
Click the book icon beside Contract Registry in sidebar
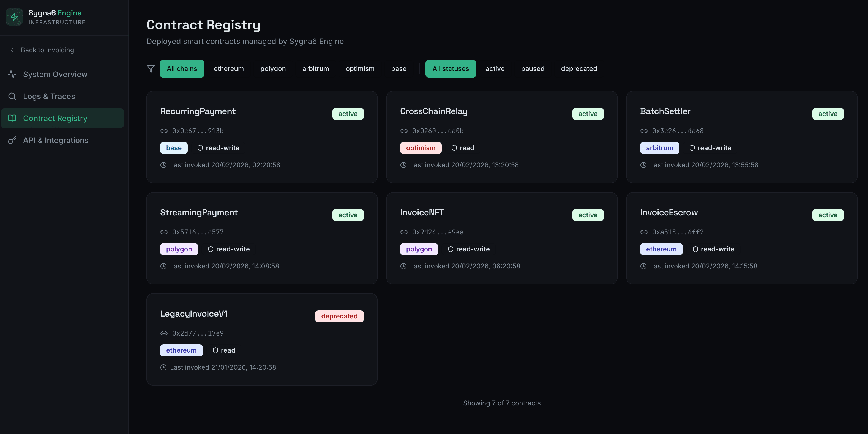pyautogui.click(x=12, y=118)
